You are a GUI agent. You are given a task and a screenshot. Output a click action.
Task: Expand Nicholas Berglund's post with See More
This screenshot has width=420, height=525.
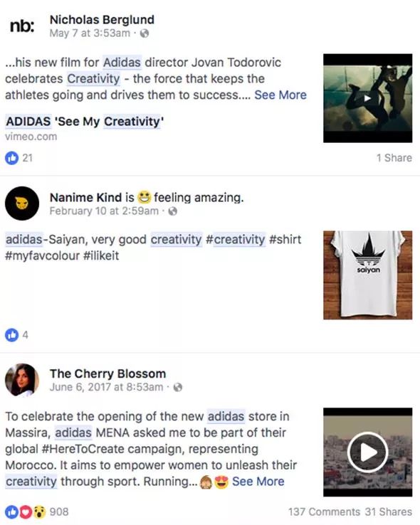tap(280, 95)
